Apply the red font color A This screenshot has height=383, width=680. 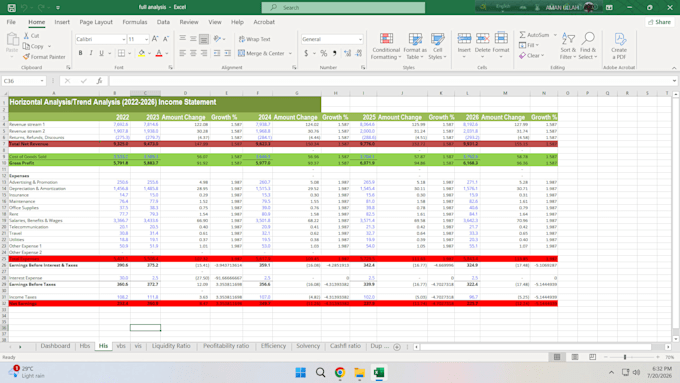pos(159,53)
